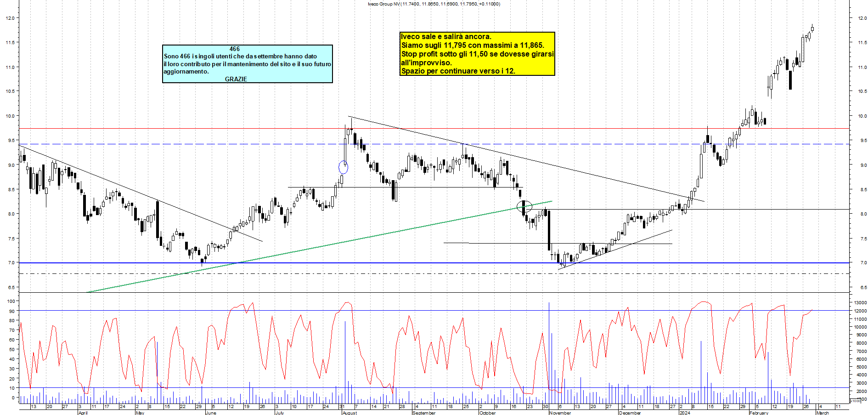Screen dimensions: 868x415
Task: Click the '2024' year label
Action: [x=685, y=413]
